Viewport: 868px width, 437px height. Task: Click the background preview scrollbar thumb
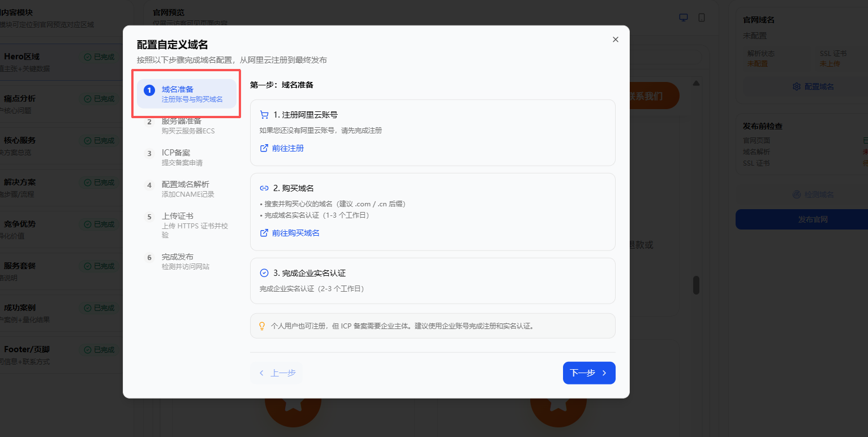pos(696,285)
